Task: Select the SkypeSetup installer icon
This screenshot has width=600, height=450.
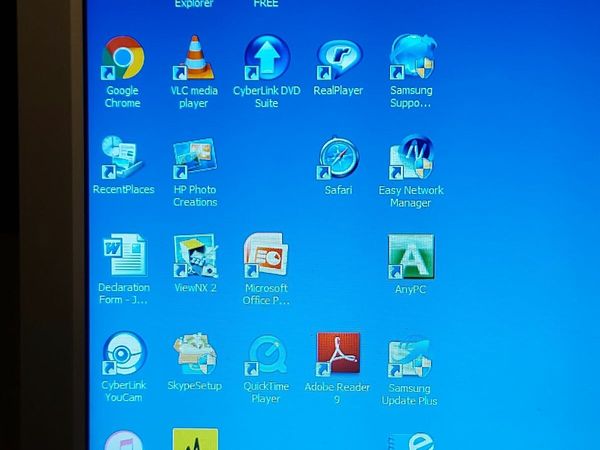Action: [195, 354]
